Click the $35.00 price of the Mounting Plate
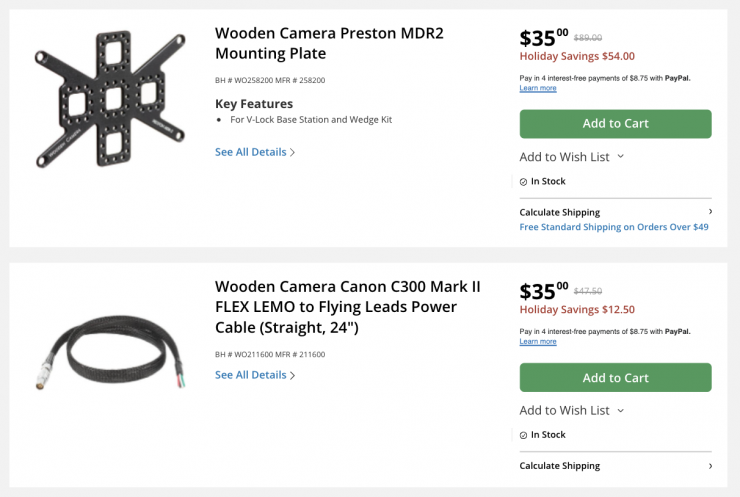The height and width of the screenshot is (497, 740). pos(543,39)
